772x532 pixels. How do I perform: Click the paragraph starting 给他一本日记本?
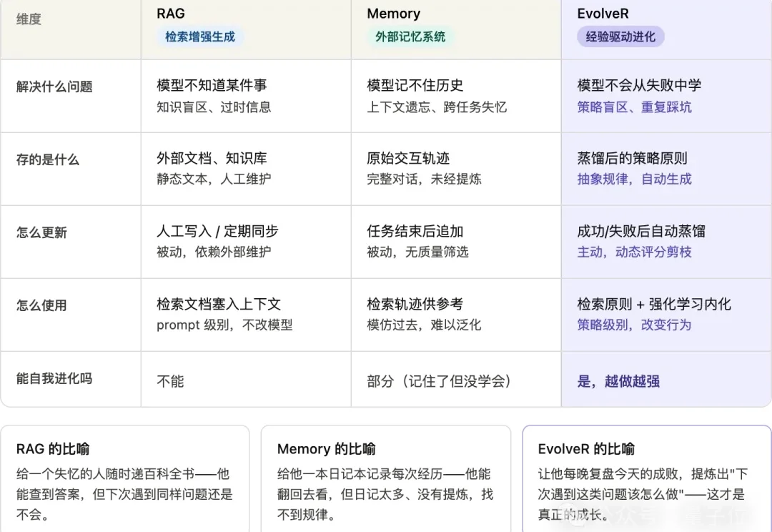click(385, 494)
